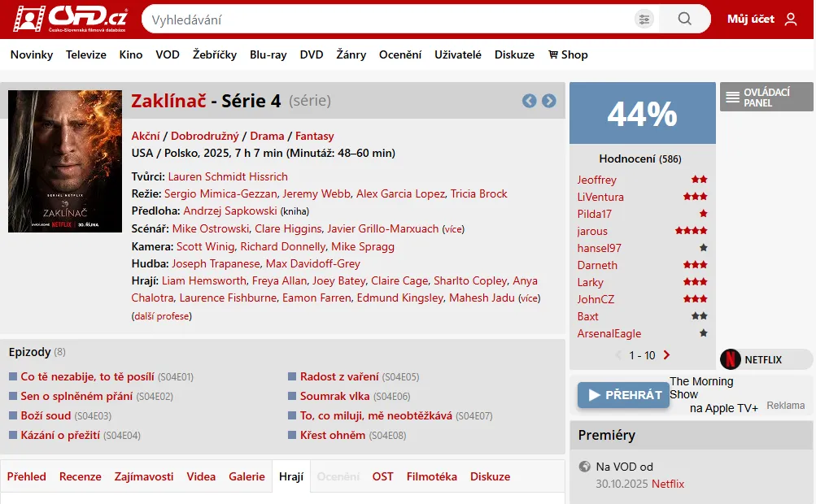Open the Blu-ray menu
This screenshot has width=816, height=504.
point(268,54)
